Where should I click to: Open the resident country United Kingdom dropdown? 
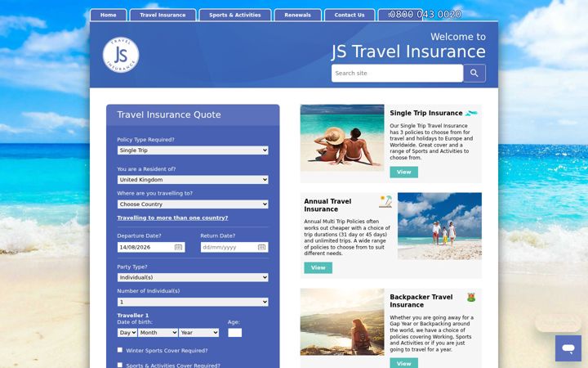pos(193,180)
